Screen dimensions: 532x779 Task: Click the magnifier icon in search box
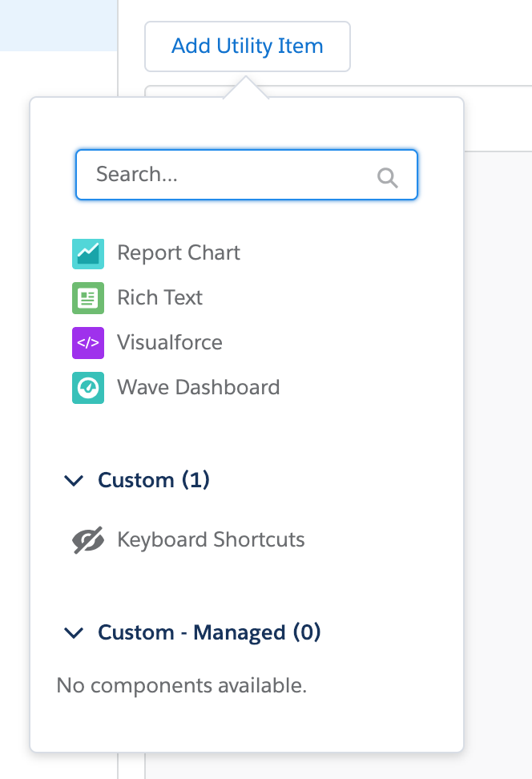pos(388,177)
